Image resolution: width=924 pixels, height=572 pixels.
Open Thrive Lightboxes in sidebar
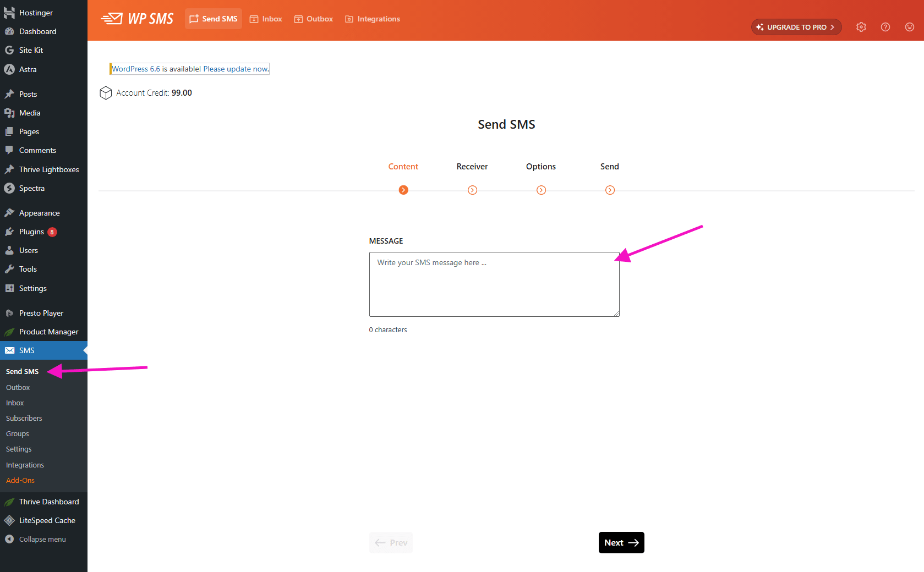click(x=43, y=169)
